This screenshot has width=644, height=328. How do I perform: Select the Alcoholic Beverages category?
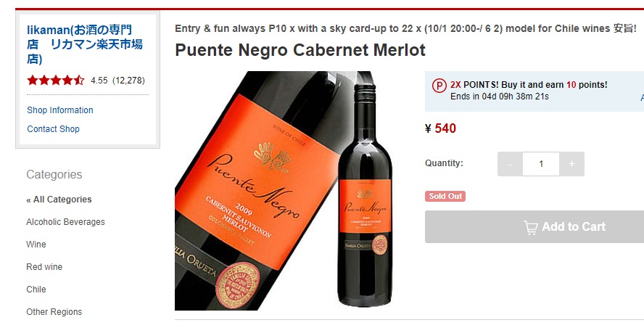click(x=65, y=222)
